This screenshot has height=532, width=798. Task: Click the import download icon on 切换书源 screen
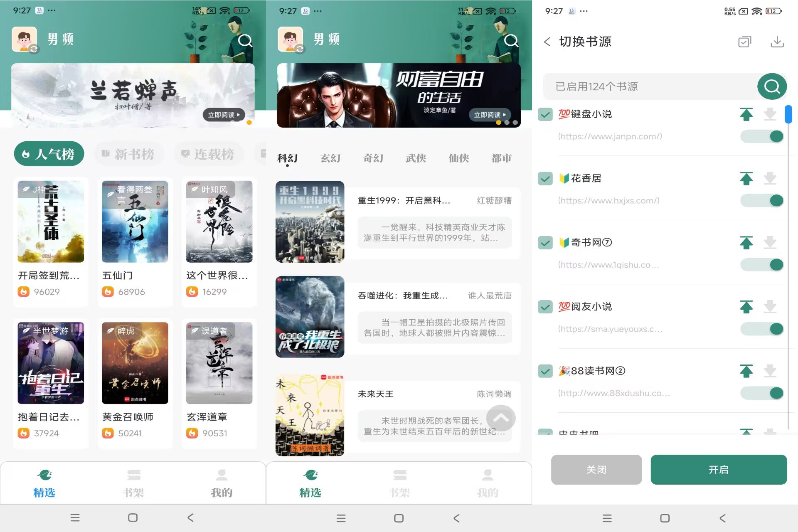click(x=776, y=42)
